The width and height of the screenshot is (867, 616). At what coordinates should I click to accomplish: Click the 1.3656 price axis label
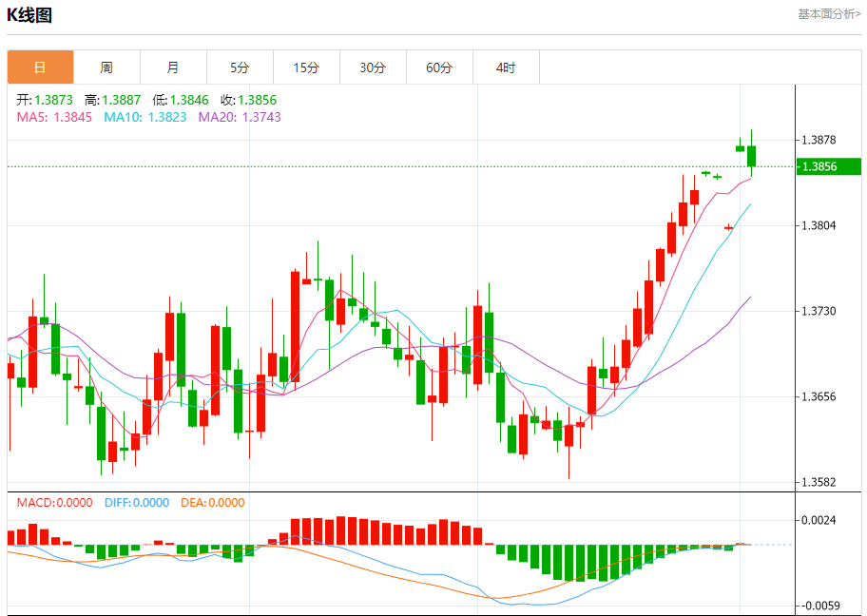pos(819,396)
